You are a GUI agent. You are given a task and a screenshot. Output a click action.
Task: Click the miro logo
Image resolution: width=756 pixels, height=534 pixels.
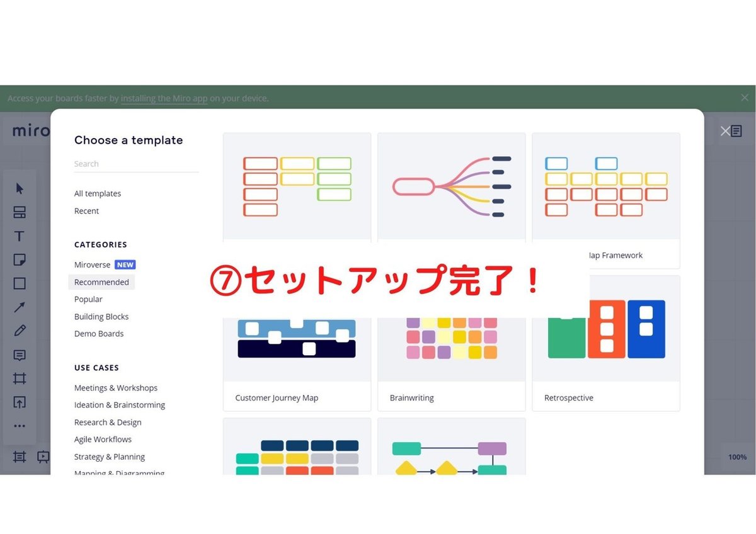(x=30, y=130)
